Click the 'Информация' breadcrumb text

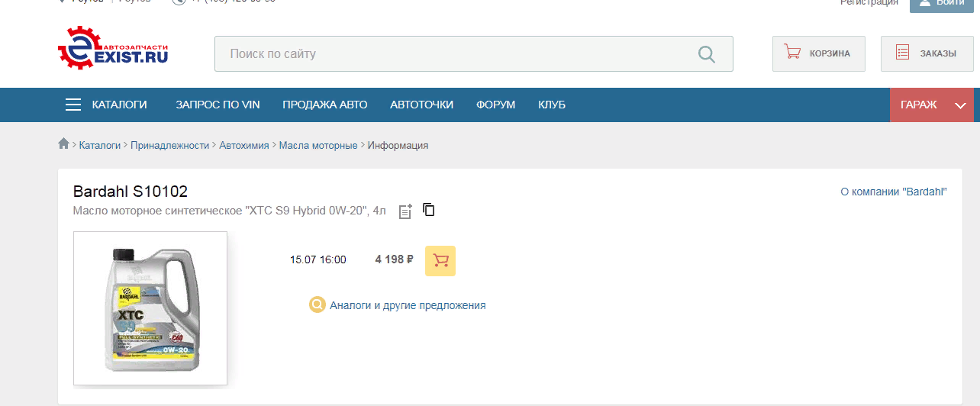(398, 145)
